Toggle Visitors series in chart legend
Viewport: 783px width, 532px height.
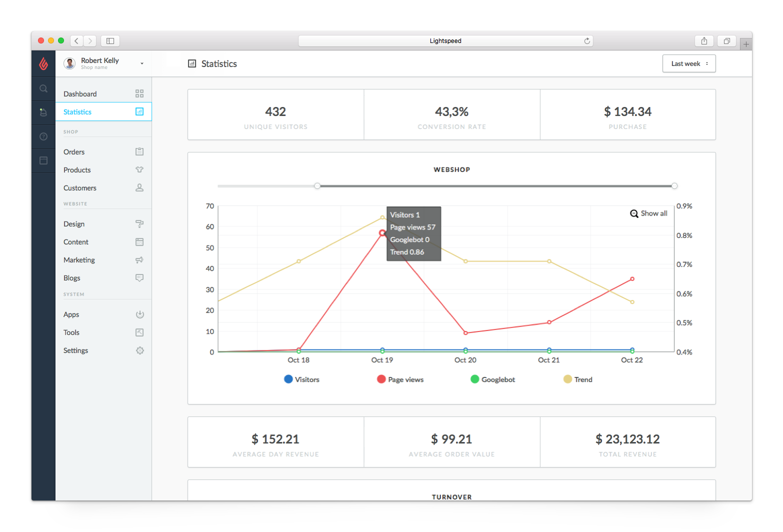click(x=301, y=379)
